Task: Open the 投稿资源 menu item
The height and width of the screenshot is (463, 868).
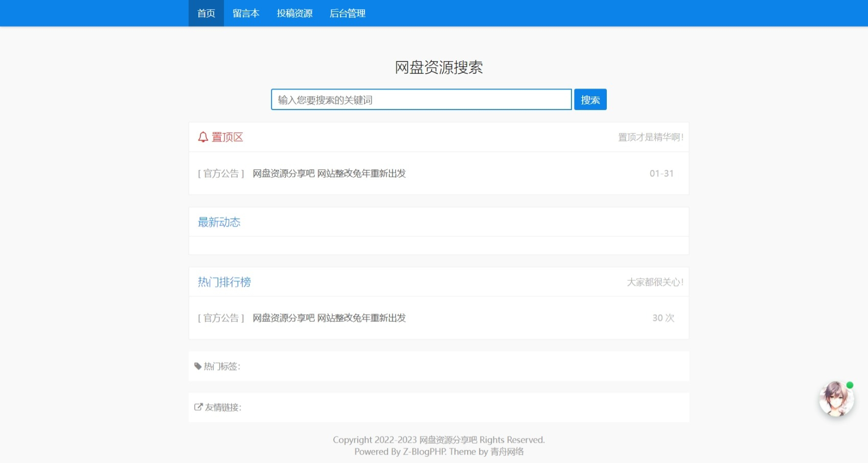Action: click(x=294, y=13)
